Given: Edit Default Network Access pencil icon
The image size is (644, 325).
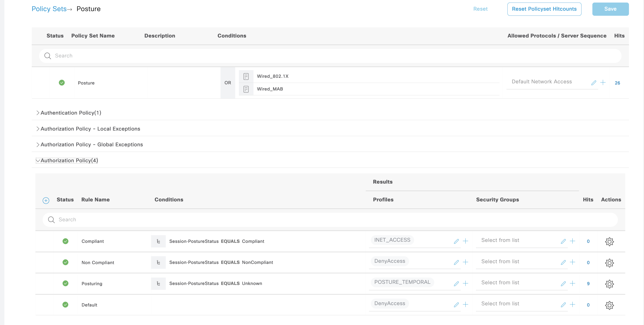Looking at the screenshot, I should click(x=594, y=83).
